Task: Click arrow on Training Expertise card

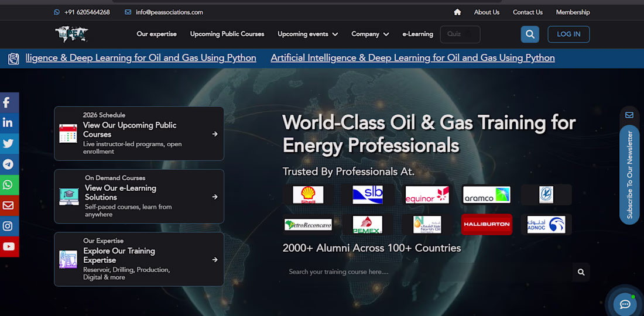Action: (x=215, y=259)
